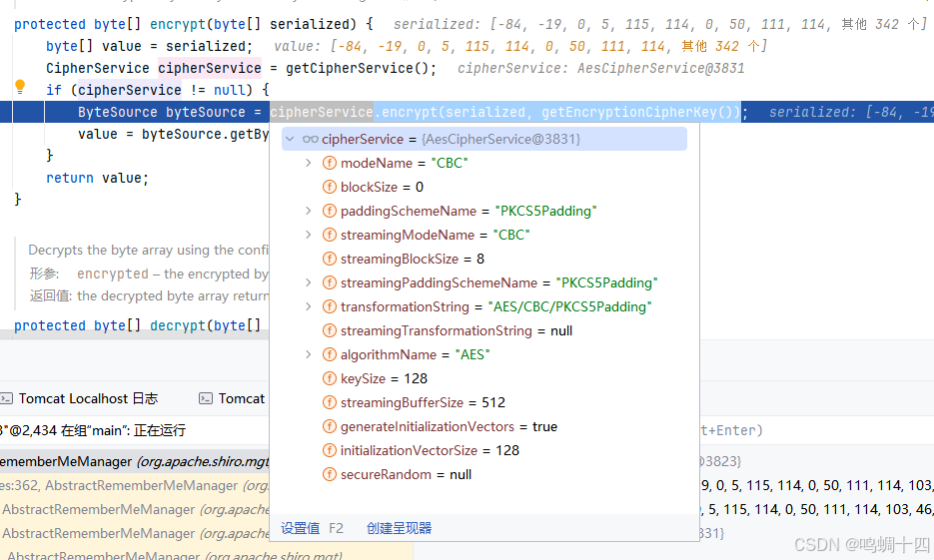Click the field icon beside streamingBlockSize
This screenshot has width=934, height=560.
point(330,259)
